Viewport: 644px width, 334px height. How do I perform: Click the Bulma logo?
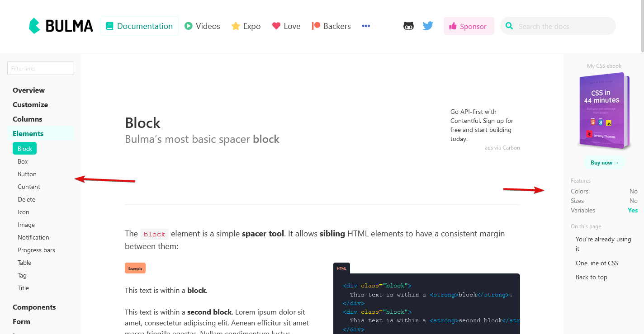coord(60,26)
